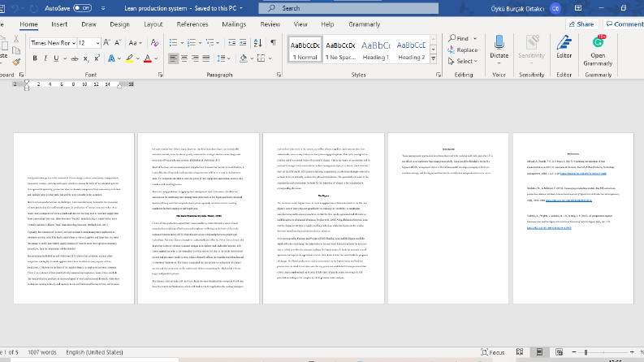Switch AutoSave toggle on
The width and height of the screenshot is (644, 362).
pos(82,8)
